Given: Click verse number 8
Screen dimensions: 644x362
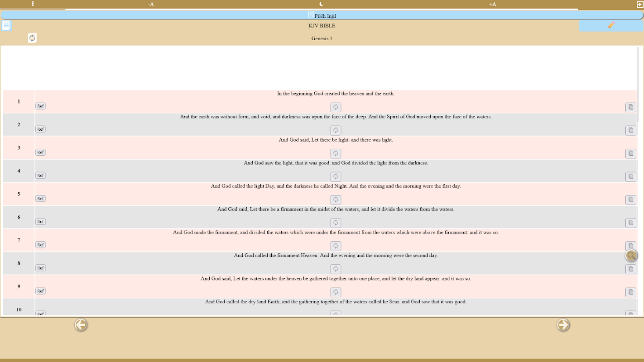Looking at the screenshot, I should coord(19,263).
